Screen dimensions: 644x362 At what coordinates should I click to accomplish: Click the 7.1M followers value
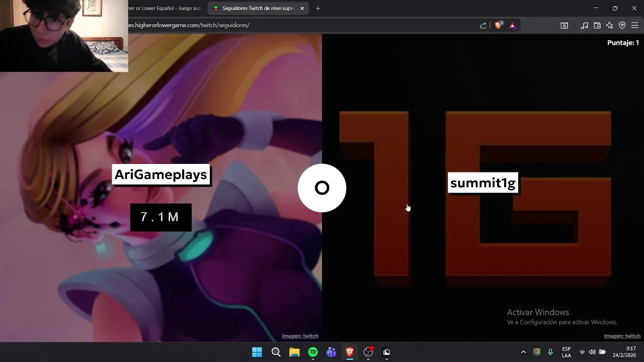160,217
